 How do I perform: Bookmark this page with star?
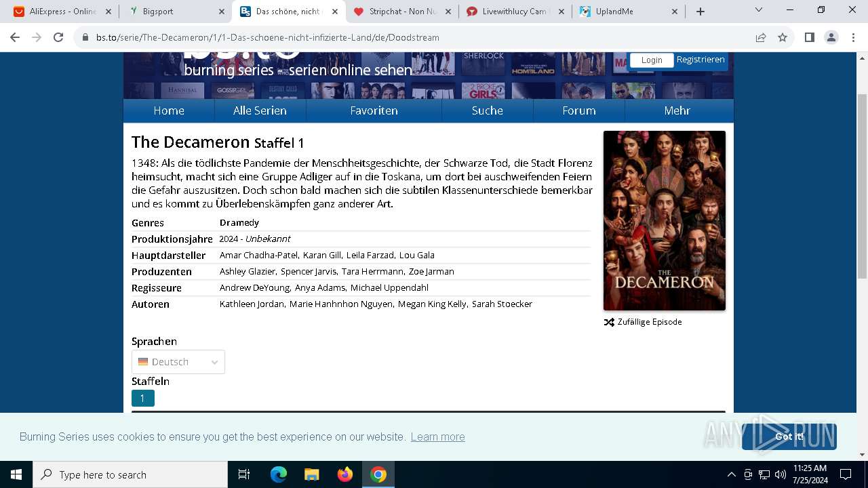pyautogui.click(x=783, y=37)
